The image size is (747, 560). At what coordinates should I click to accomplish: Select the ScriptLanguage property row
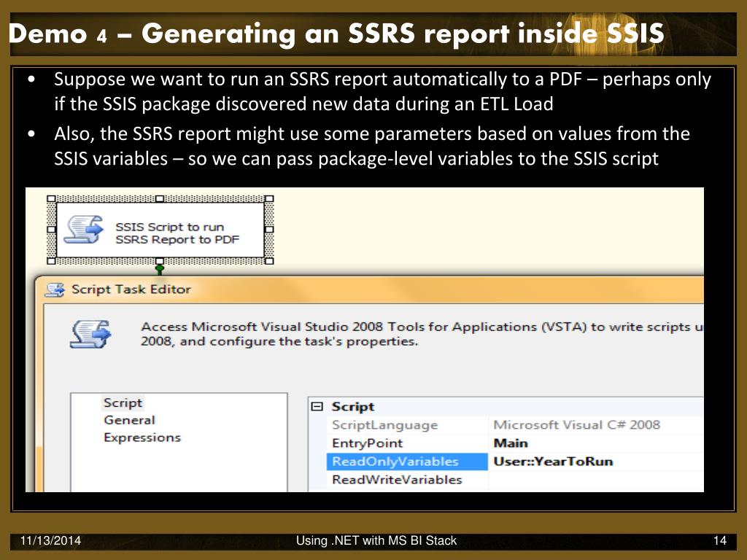(x=515, y=425)
